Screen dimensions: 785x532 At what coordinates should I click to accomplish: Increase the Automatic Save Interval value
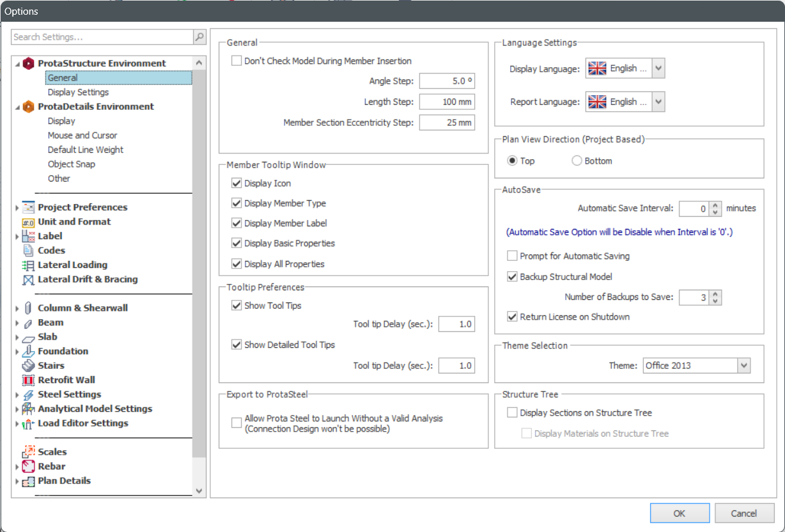click(x=715, y=205)
